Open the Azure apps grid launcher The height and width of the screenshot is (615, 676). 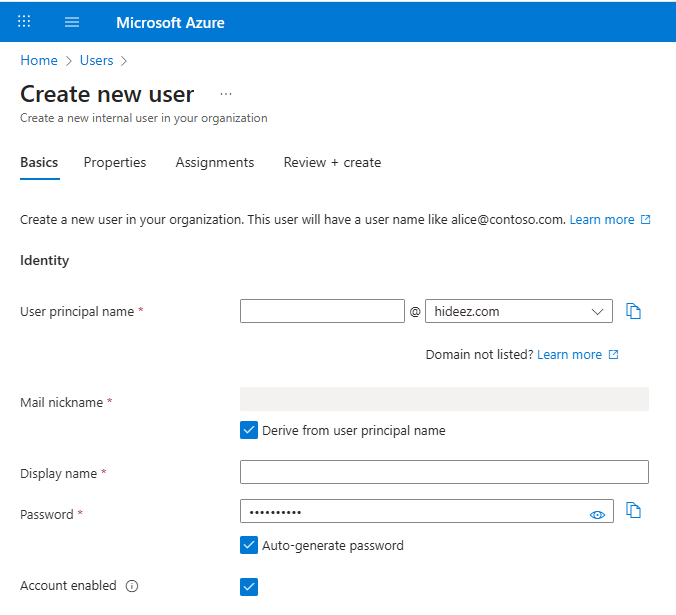[24, 21]
